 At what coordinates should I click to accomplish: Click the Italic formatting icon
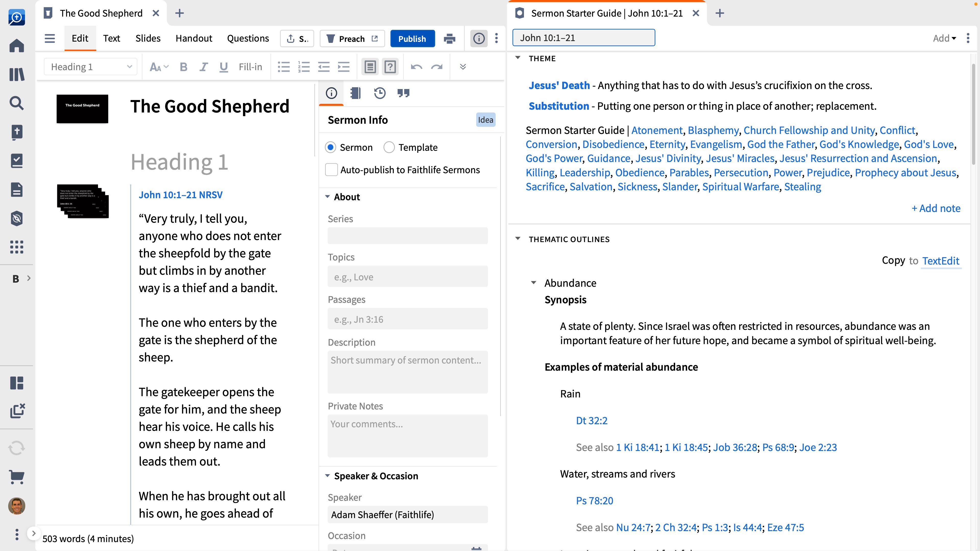204,67
